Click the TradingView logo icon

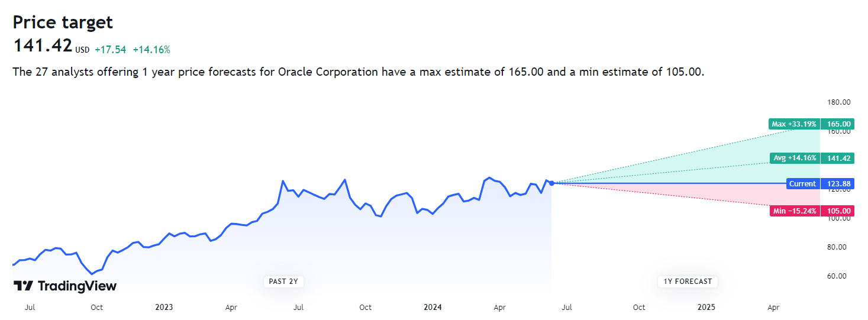23,286
